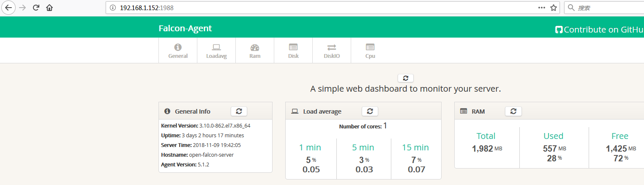Screen dimensions: 644x185
Task: Click the Falcon-Agent brand title
Action: [185, 29]
